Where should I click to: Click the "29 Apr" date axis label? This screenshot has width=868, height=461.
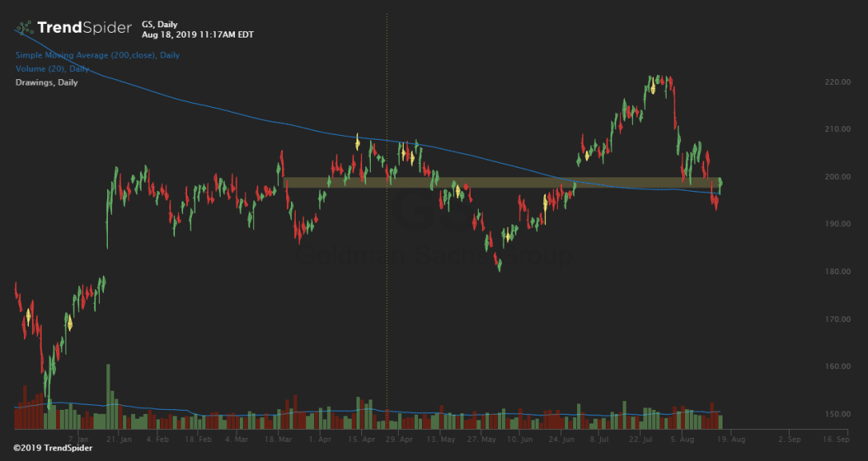[x=400, y=439]
